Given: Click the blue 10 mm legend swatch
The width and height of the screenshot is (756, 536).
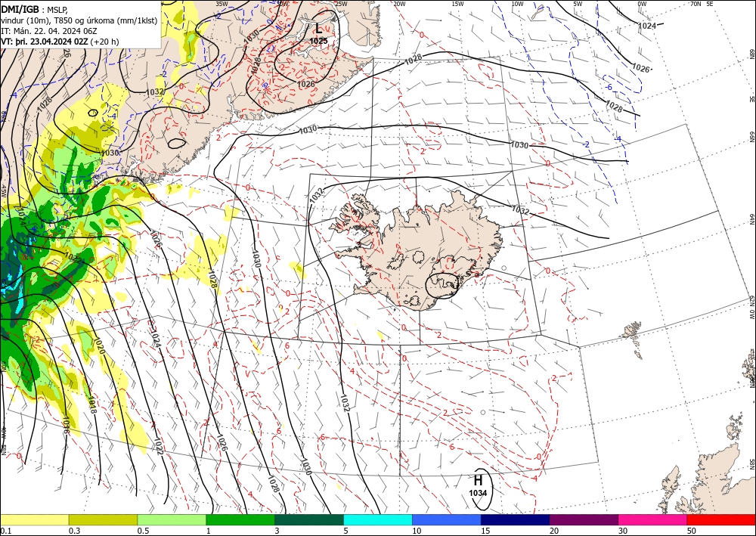Looking at the screenshot, I should pyautogui.click(x=447, y=519).
